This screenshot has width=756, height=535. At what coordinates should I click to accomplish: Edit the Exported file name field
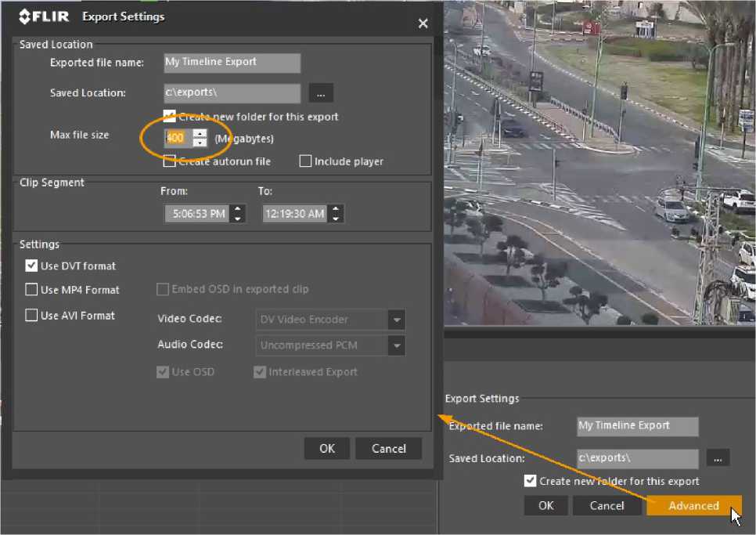(x=232, y=63)
